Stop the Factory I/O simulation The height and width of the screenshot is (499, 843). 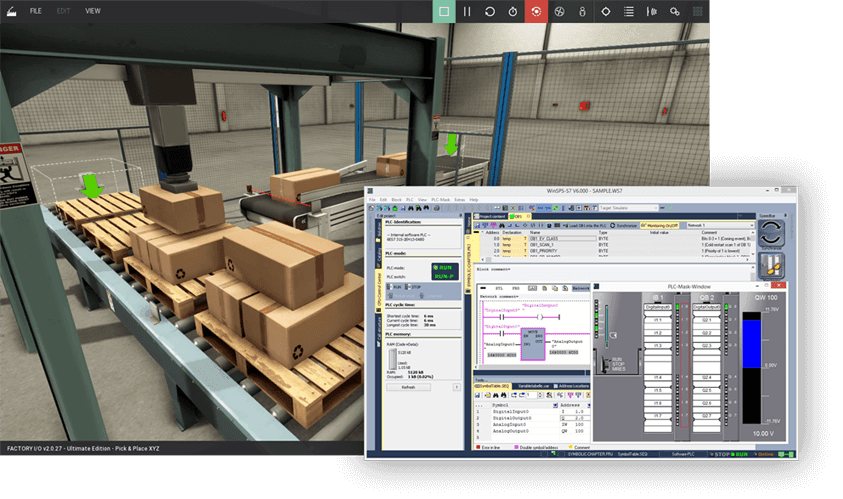pos(444,11)
